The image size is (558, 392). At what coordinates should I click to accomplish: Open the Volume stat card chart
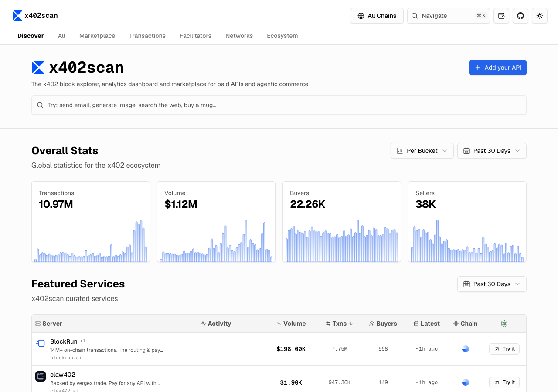[x=216, y=222]
